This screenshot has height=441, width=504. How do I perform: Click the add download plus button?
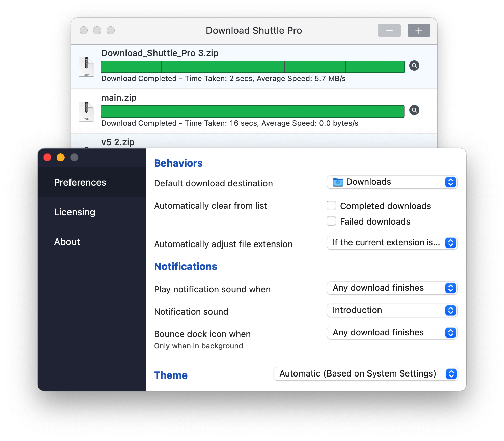coord(419,30)
